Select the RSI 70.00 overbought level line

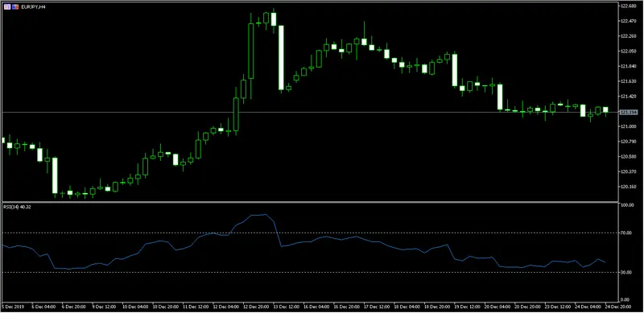310,233
